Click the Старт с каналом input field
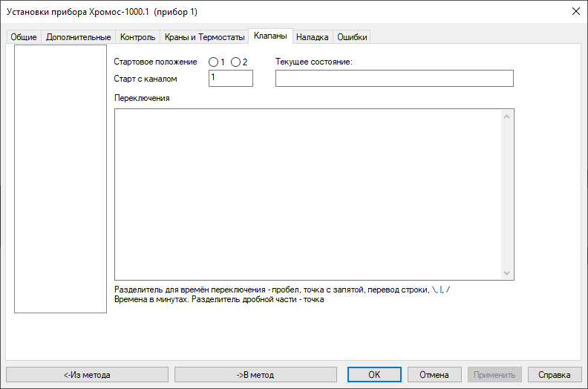 [231, 78]
